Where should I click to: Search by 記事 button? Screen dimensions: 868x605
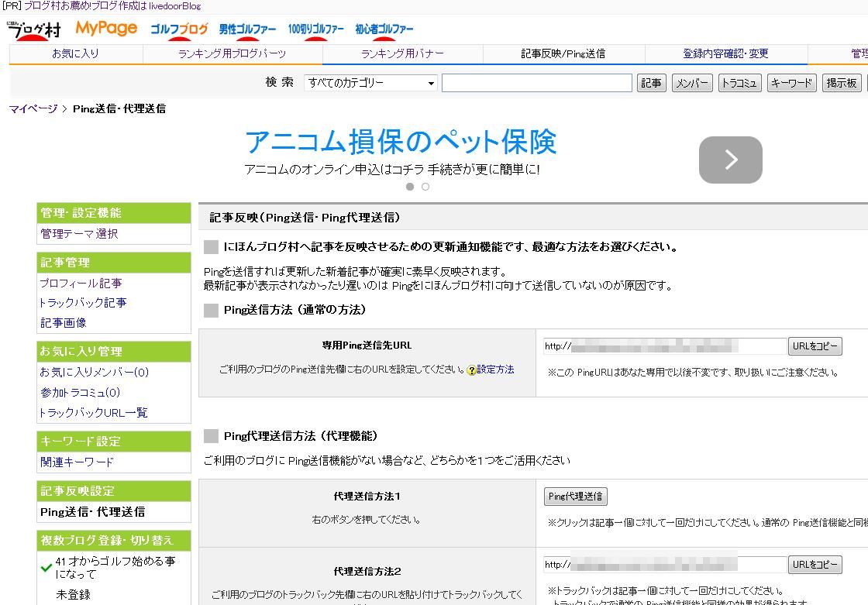pyautogui.click(x=651, y=83)
